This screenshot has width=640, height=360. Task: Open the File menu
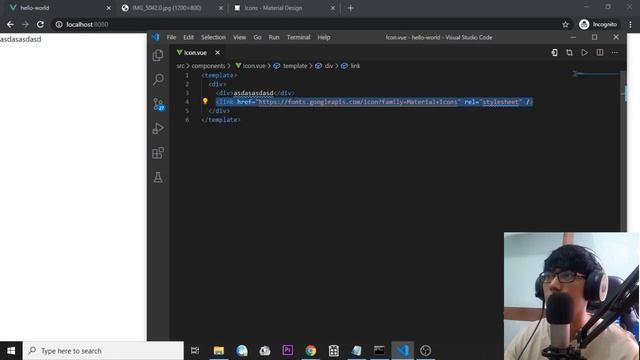(171, 37)
